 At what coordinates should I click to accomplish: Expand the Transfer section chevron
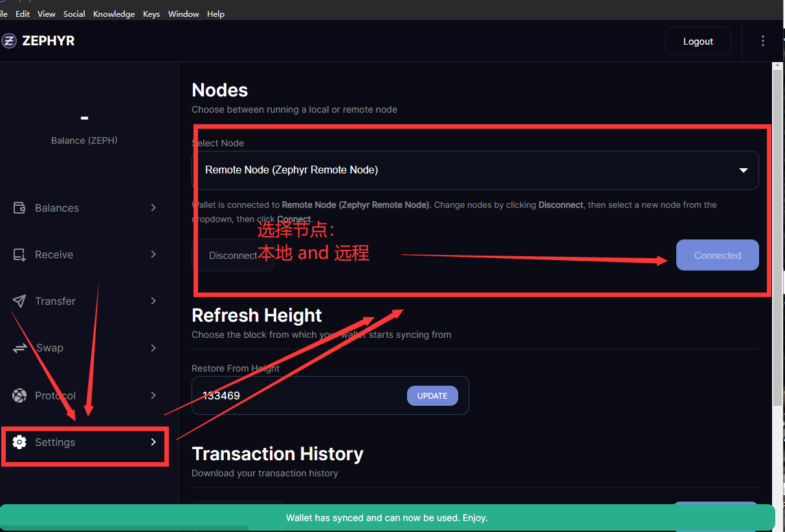(153, 301)
